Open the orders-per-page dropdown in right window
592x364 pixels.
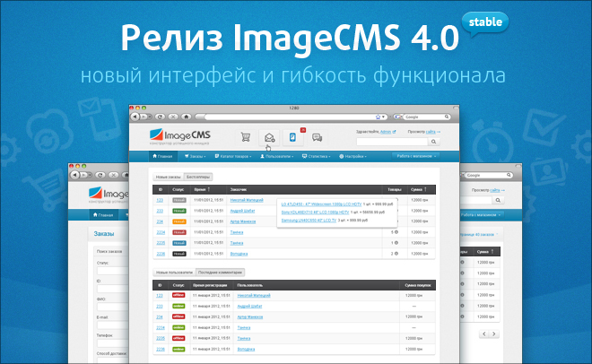point(480,234)
